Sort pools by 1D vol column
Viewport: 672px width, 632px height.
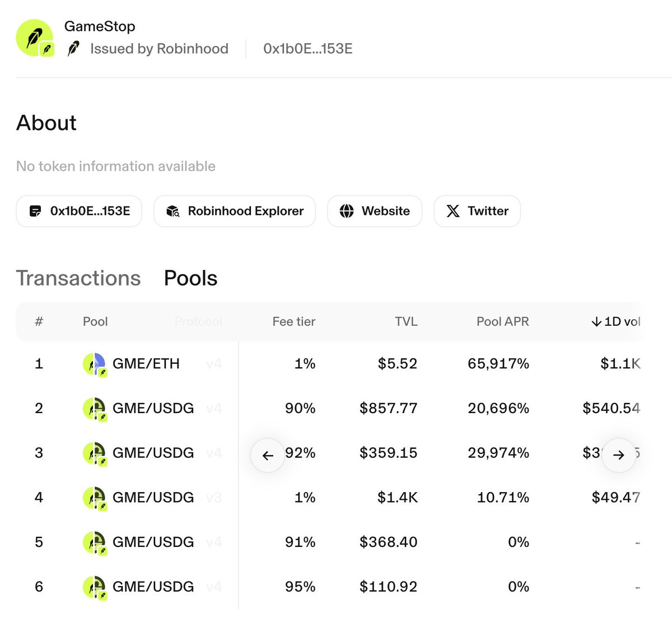(616, 321)
